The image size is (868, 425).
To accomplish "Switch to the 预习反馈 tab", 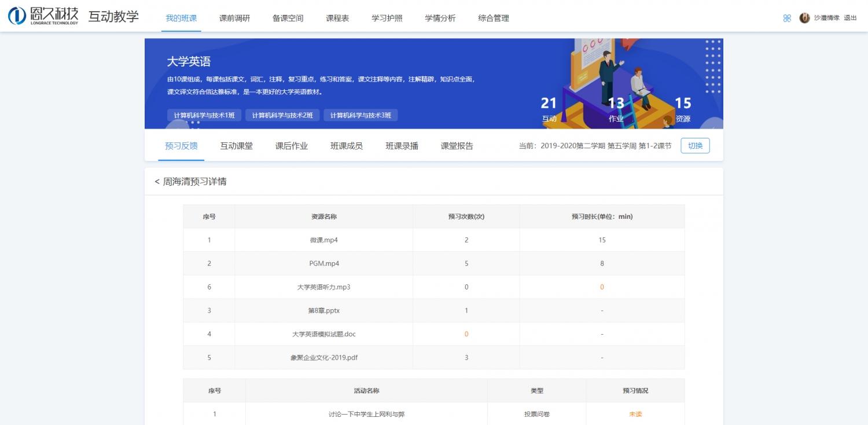I will coord(181,146).
